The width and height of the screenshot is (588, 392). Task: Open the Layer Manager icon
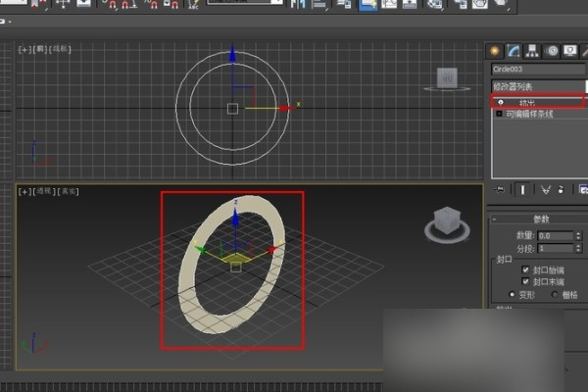pos(344,4)
